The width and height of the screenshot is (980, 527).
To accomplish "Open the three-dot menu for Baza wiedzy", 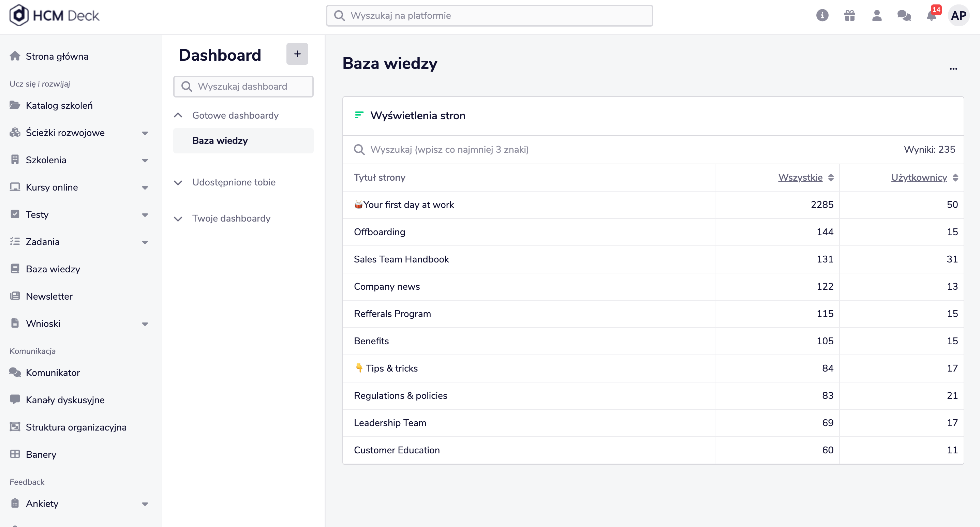I will pyautogui.click(x=953, y=69).
